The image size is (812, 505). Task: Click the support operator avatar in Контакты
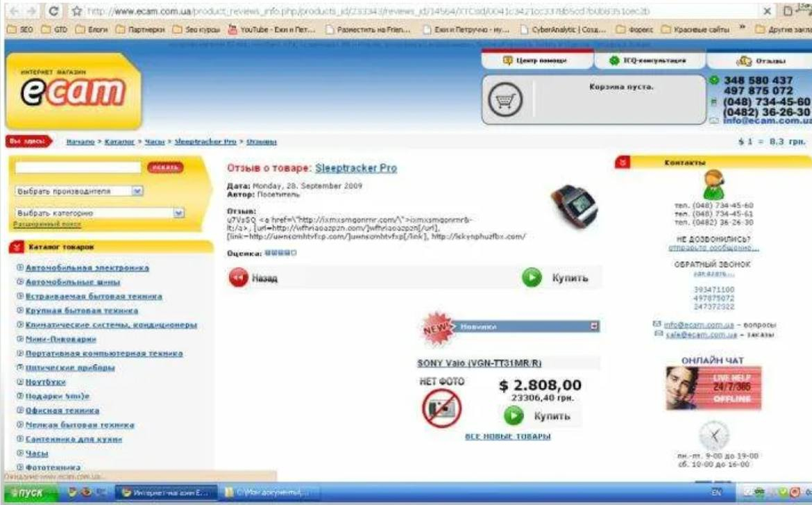pyautogui.click(x=713, y=185)
